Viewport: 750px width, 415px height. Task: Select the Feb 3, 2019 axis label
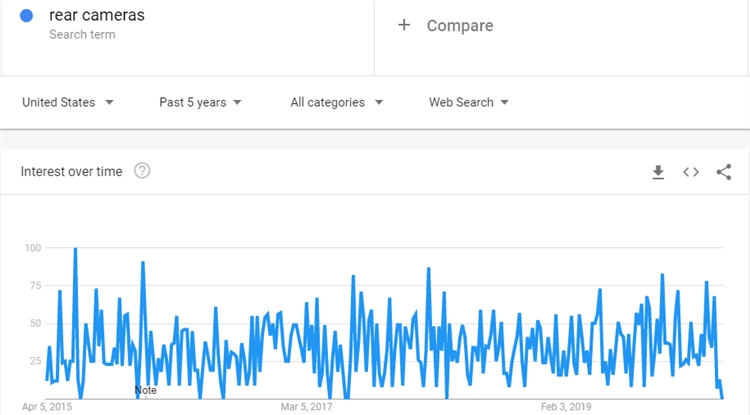pos(566,407)
